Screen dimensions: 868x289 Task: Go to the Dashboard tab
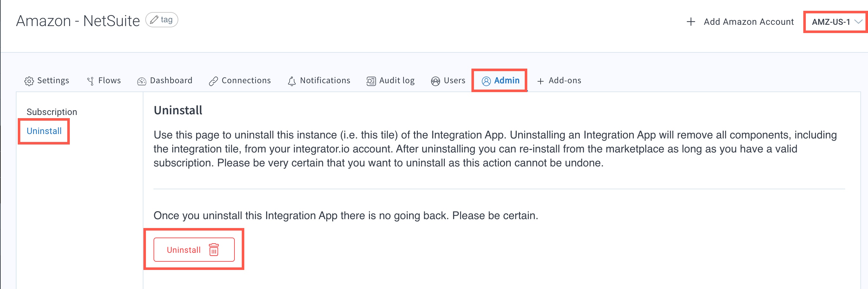point(165,81)
